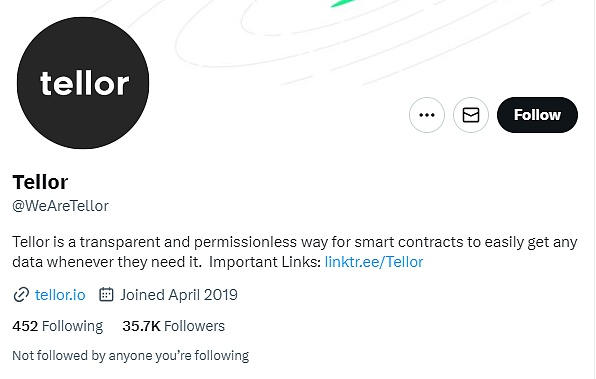Image resolution: width=596 pixels, height=379 pixels.
Task: Click the chain link icon beside tellor.io
Action: click(x=21, y=295)
